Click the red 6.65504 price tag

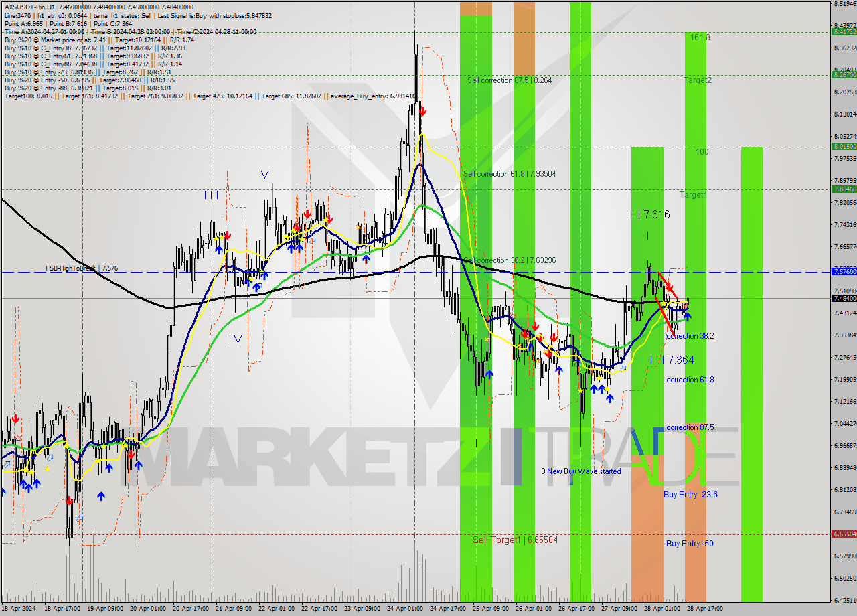pos(844,534)
